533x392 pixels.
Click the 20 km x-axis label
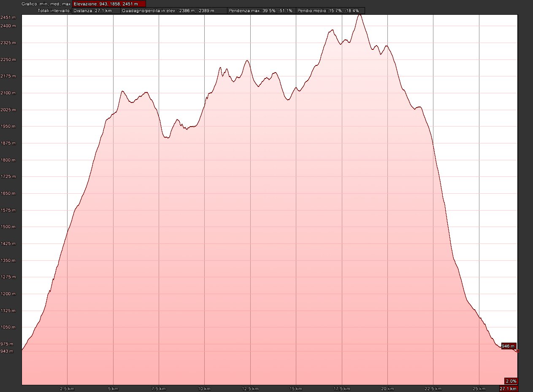(387, 389)
